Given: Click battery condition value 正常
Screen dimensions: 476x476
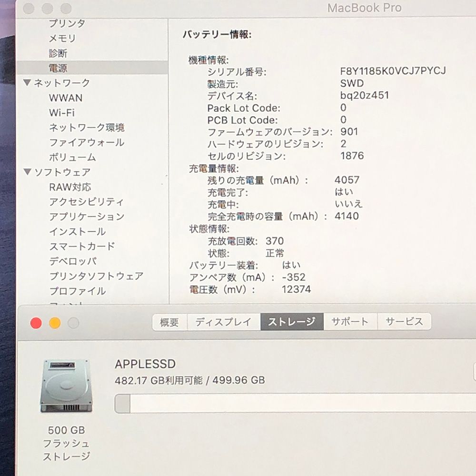Looking at the screenshot, I should [275, 253].
